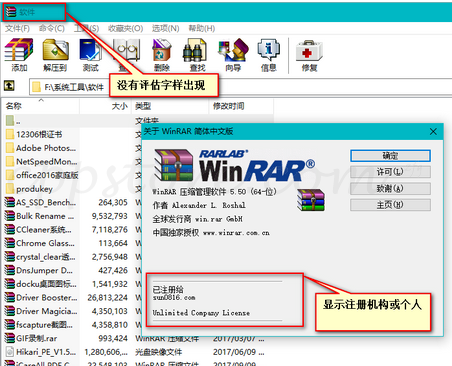Select the 12306根证书 folder

(x=39, y=134)
